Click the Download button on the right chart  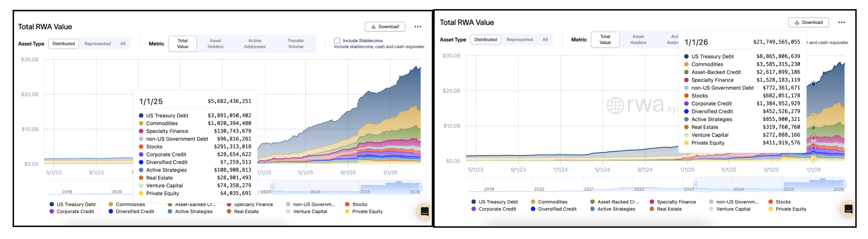click(x=809, y=22)
